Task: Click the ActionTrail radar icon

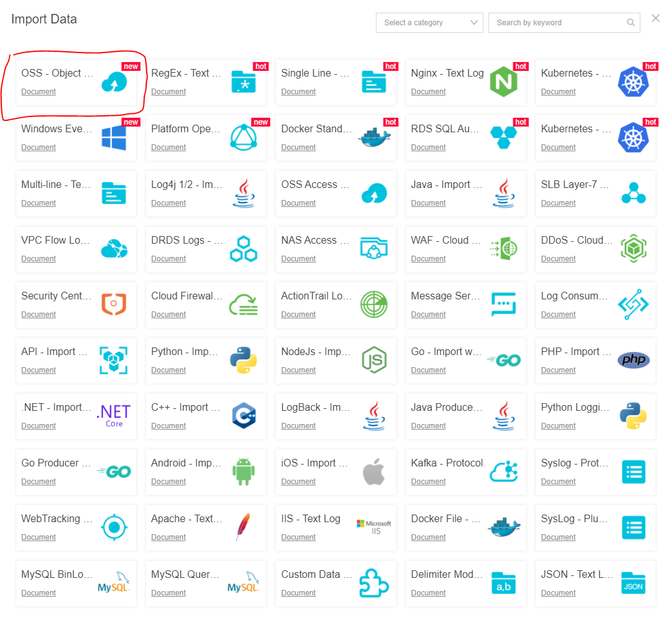Action: (374, 304)
